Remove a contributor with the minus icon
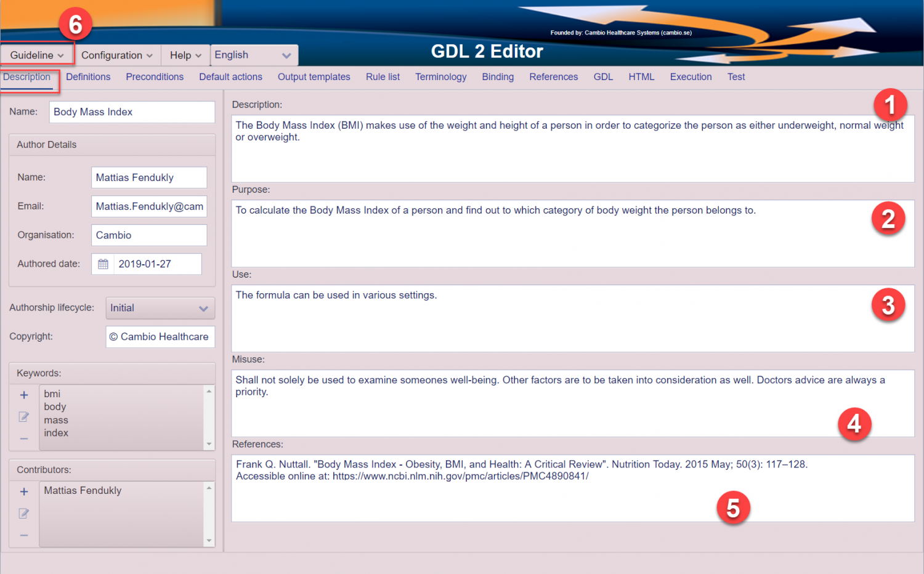The height and width of the screenshot is (574, 924). click(x=23, y=536)
